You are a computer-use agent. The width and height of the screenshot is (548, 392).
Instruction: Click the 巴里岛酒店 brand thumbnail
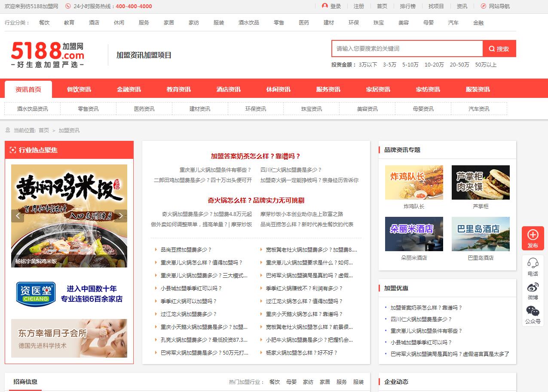(x=481, y=234)
